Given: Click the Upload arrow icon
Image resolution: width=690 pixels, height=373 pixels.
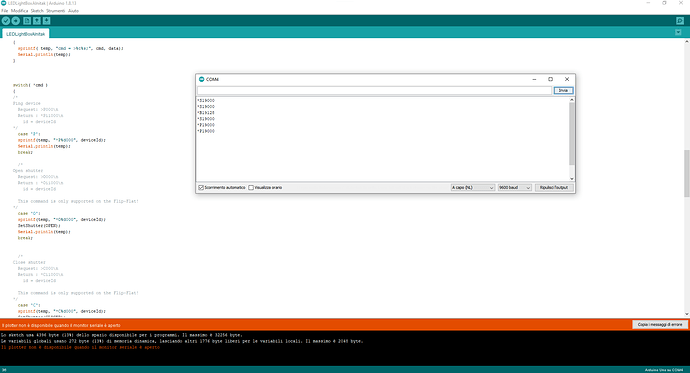Looking at the screenshot, I should 15,21.
